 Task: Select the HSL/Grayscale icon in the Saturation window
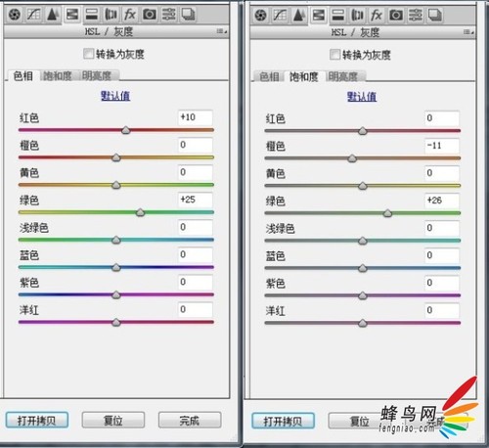click(319, 16)
